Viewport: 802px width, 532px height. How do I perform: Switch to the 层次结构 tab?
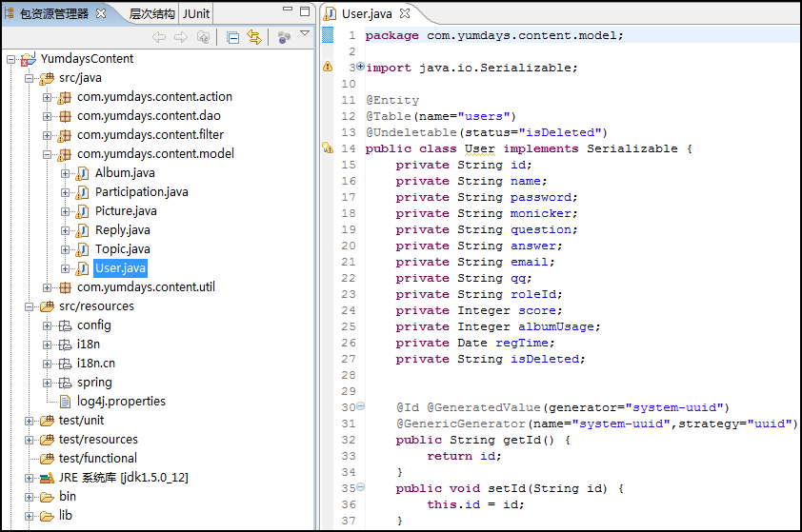click(x=151, y=13)
